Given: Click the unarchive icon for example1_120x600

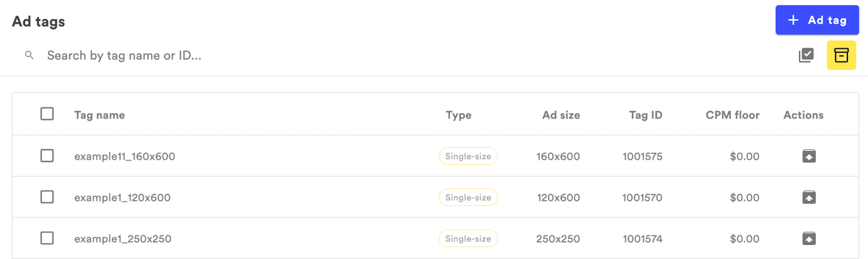Looking at the screenshot, I should point(809,198).
